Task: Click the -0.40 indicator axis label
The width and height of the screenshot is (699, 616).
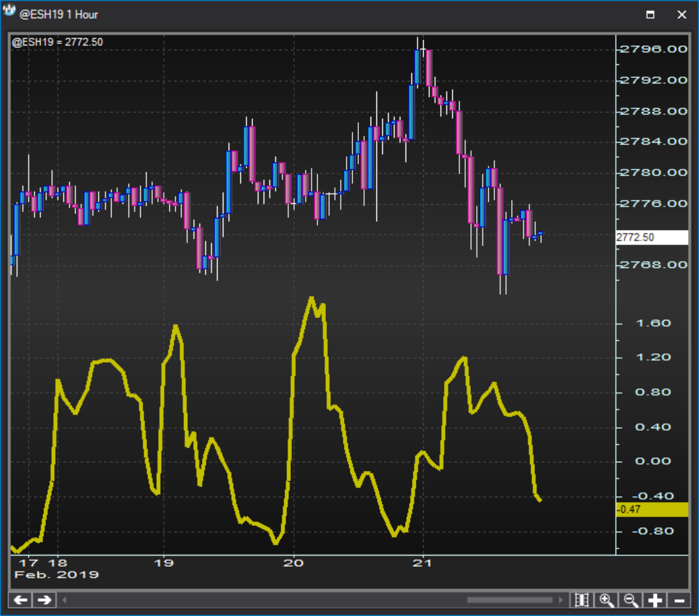Action: coord(653,496)
